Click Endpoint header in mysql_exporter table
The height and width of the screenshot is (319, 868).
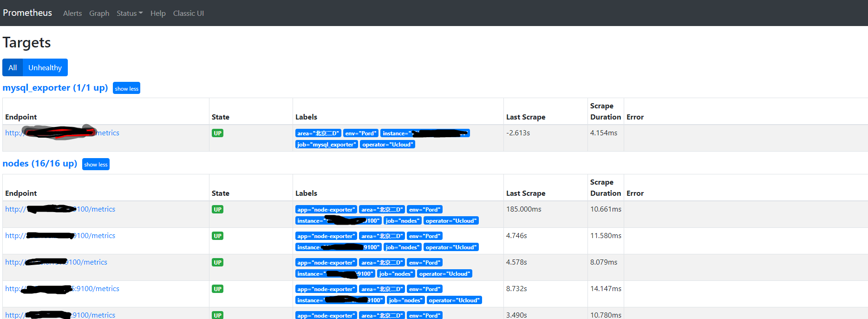coord(21,117)
